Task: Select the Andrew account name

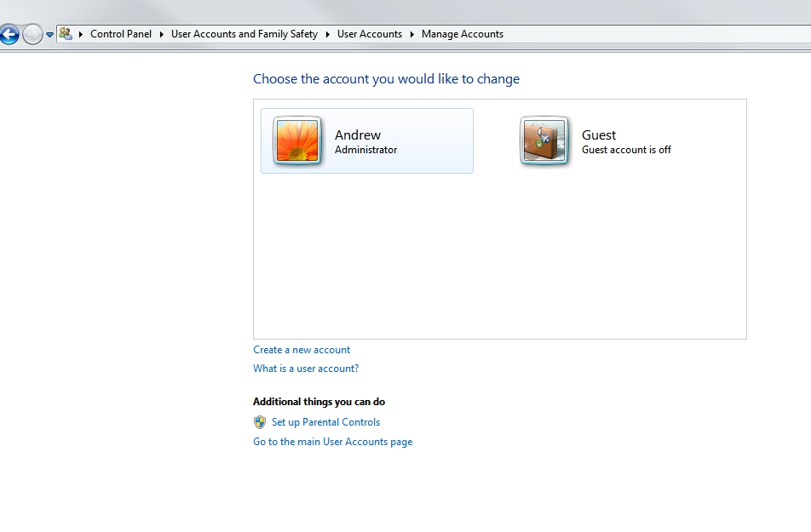Action: [358, 135]
